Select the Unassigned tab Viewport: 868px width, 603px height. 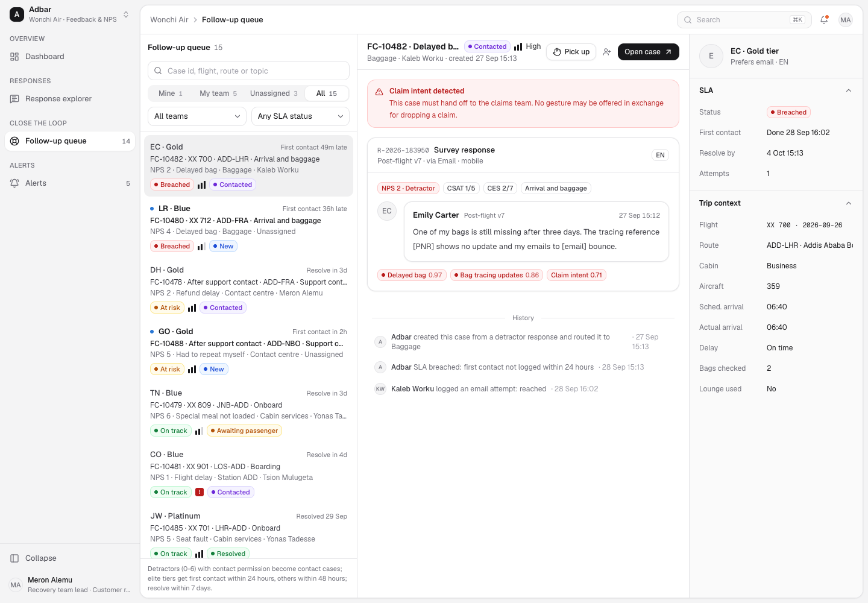pos(274,93)
